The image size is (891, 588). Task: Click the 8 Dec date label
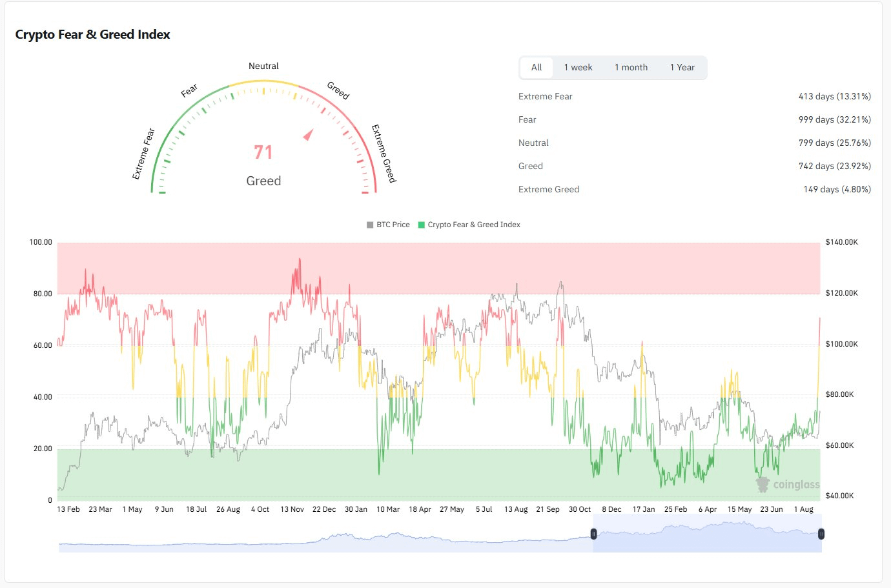tap(611, 509)
